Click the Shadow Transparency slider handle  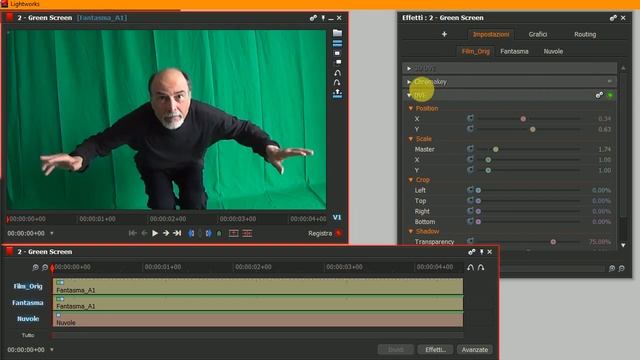coord(553,242)
